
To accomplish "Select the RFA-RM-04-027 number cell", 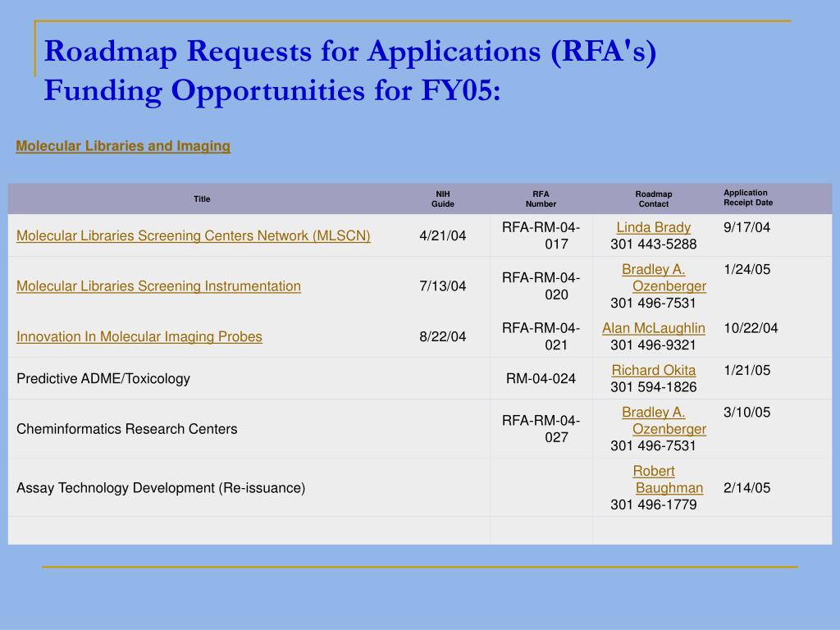I will [x=541, y=429].
